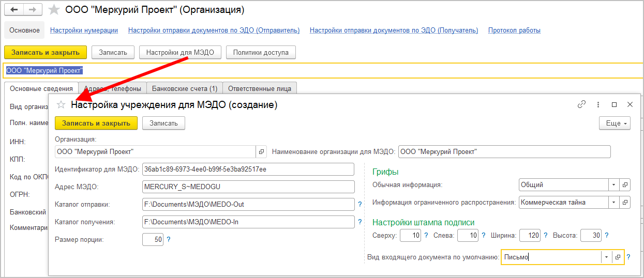Add organization page to favorites star
Viewport: 644px width, 278px height.
click(x=54, y=10)
